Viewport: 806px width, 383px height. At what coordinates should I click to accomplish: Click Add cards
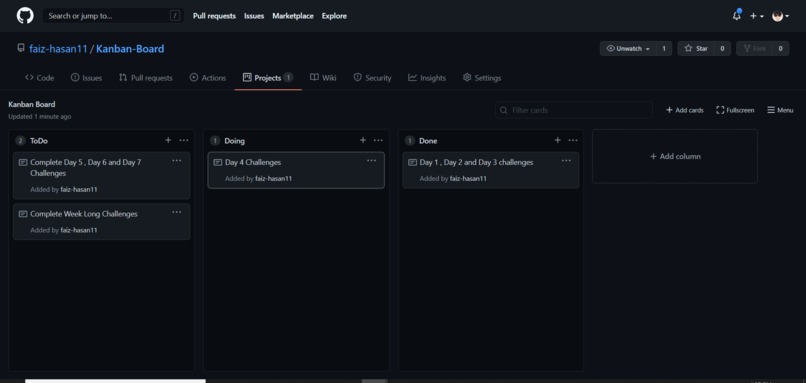pyautogui.click(x=685, y=110)
